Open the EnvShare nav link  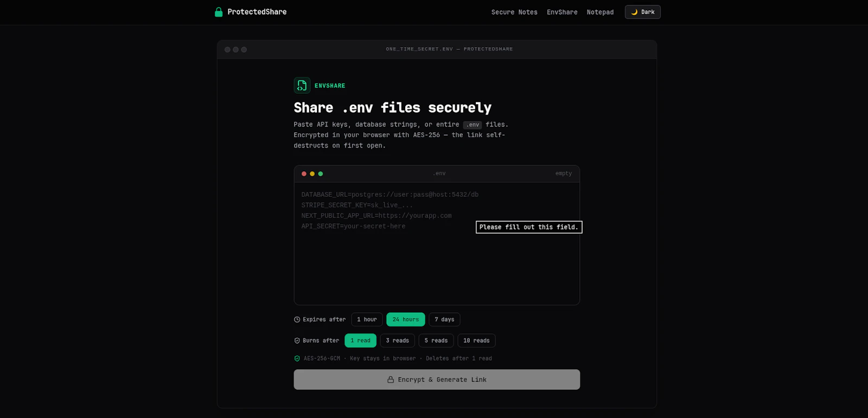(x=562, y=12)
